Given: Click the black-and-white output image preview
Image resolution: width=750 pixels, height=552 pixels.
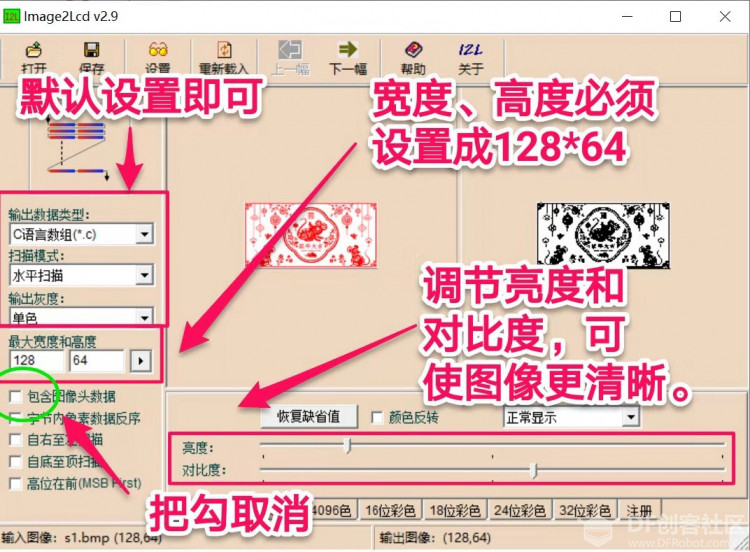Looking at the screenshot, I should (x=603, y=234).
